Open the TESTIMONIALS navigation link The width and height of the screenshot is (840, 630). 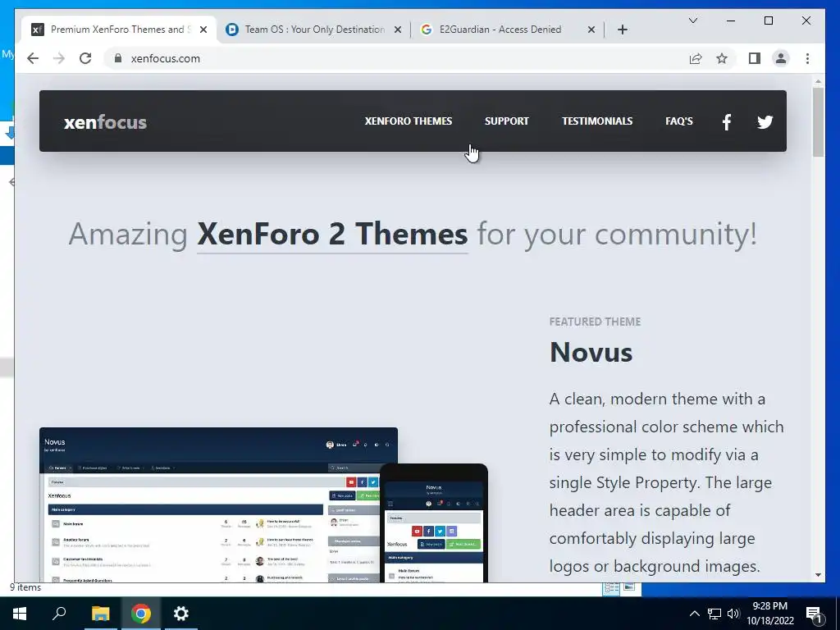tap(597, 121)
